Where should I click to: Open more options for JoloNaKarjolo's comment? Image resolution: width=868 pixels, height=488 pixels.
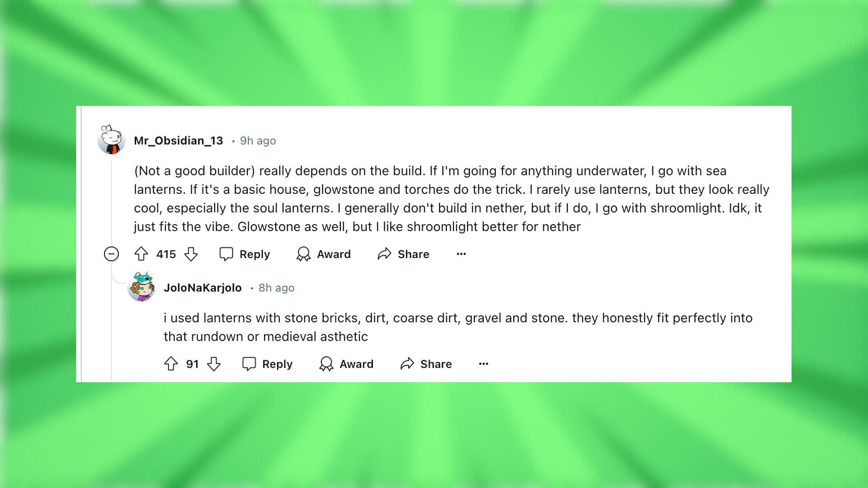484,364
